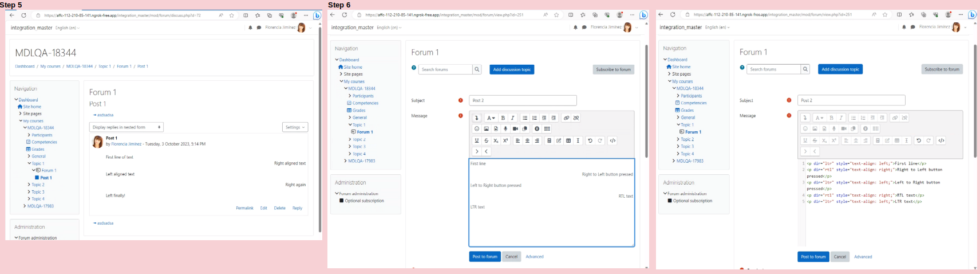Expand Site pages in middle window navigation

(341, 74)
